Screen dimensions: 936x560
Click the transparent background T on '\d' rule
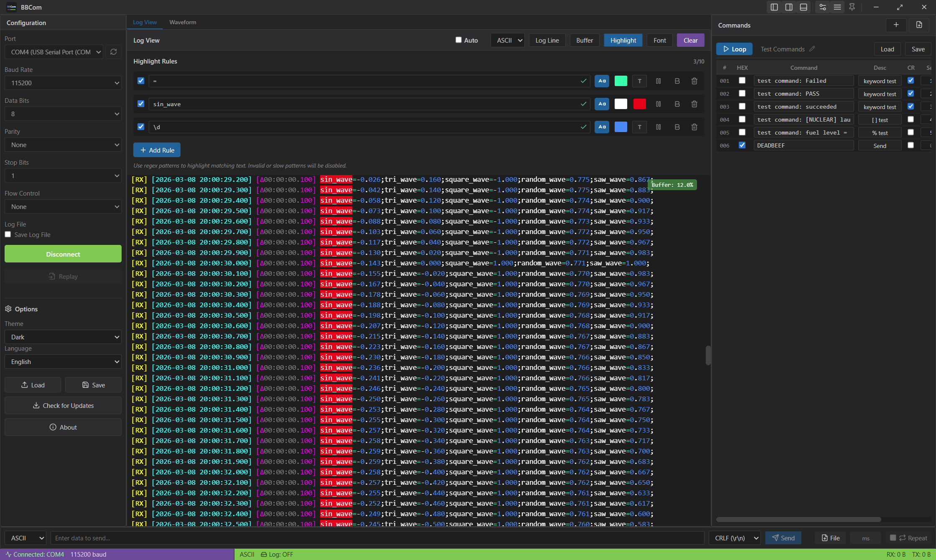[640, 127]
